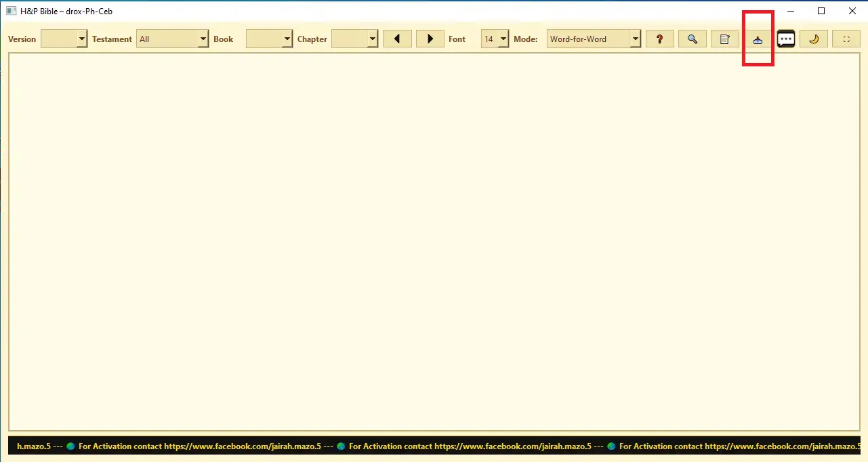Image resolution: width=868 pixels, height=462 pixels.
Task: Toggle fullscreen view with corner-brackets icon
Action: (846, 39)
